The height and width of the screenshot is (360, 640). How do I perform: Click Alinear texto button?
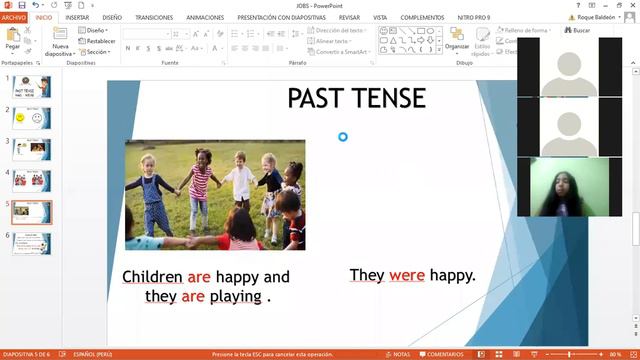click(329, 41)
